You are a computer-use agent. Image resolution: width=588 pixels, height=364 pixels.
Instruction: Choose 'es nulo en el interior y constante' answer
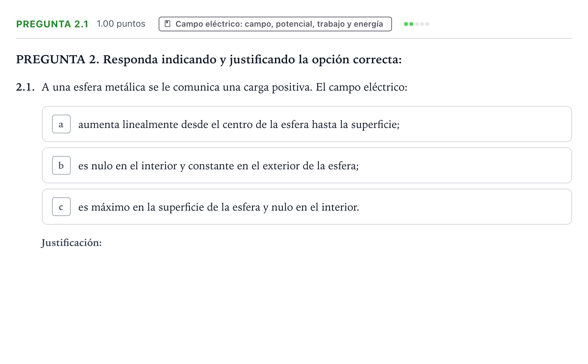click(x=307, y=165)
